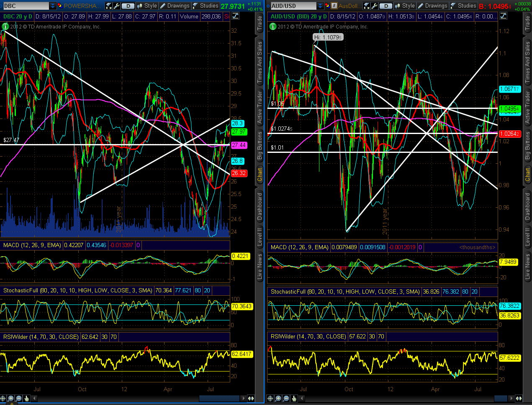532x405 pixels.
Task: Open Times And Sales tab on left panel
Action: pos(260,62)
